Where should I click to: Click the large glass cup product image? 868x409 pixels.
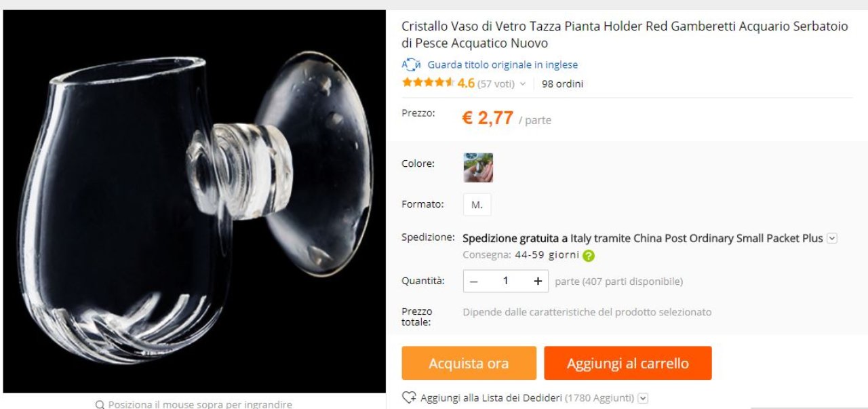[x=195, y=201]
